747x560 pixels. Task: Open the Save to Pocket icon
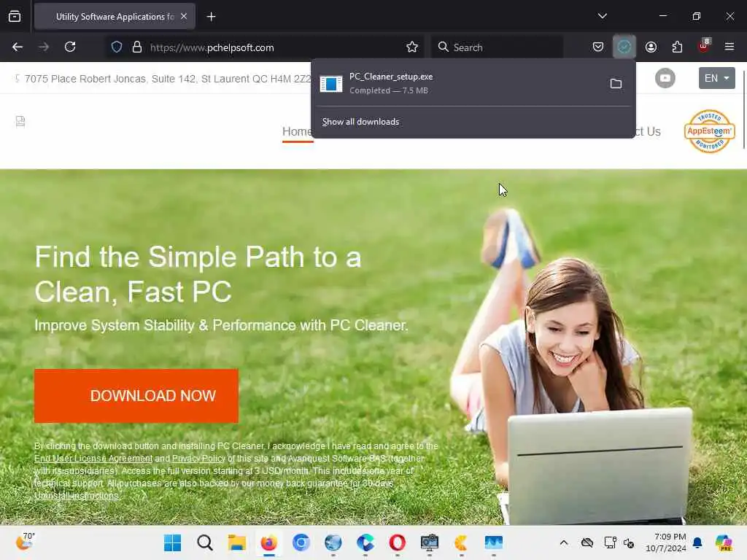598,47
